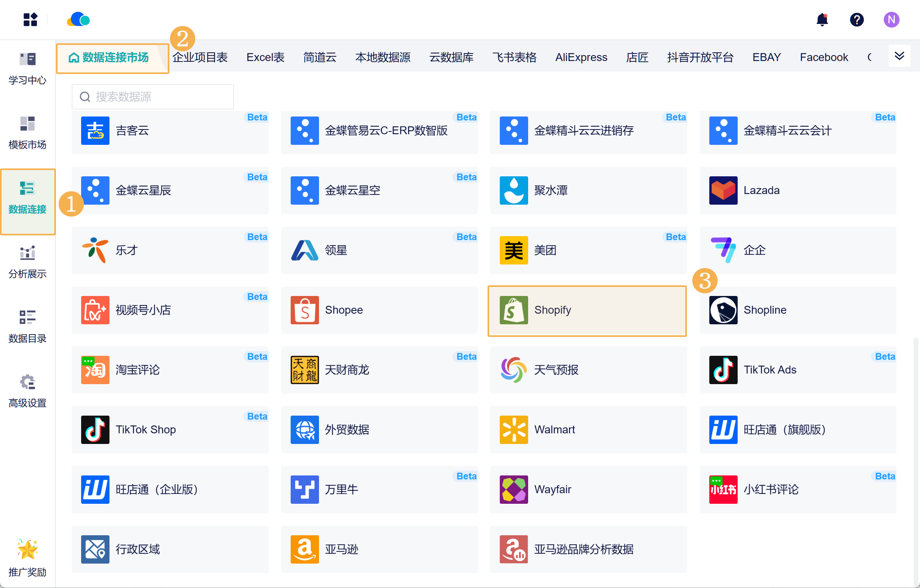This screenshot has height=588, width=920.
Task: Switch to the Excel表 tab
Action: (265, 57)
